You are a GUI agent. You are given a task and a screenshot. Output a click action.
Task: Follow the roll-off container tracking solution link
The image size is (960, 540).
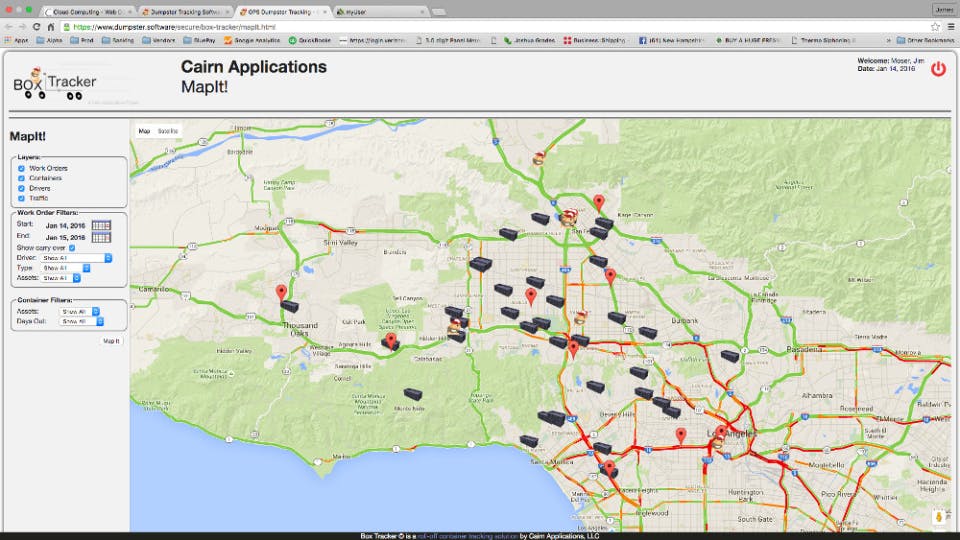468,536
